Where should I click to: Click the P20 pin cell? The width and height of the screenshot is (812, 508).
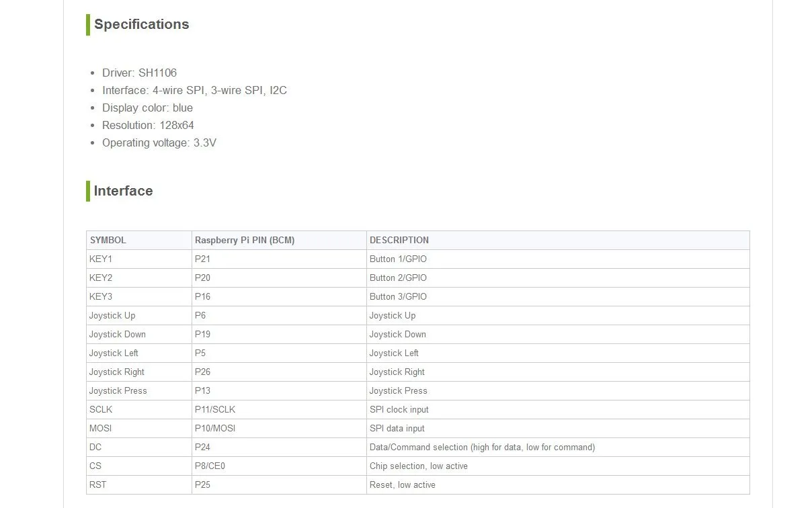tap(202, 278)
